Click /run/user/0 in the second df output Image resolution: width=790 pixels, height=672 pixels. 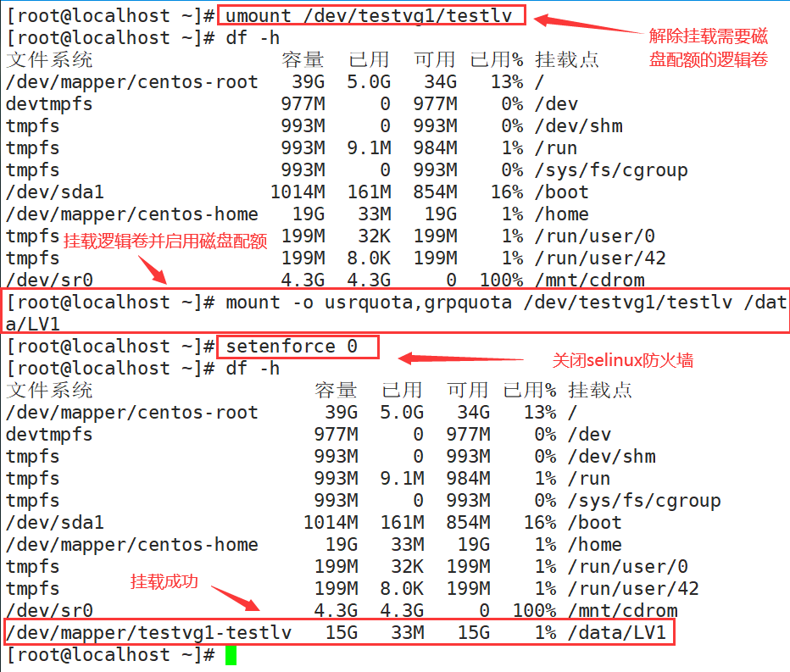click(x=628, y=566)
